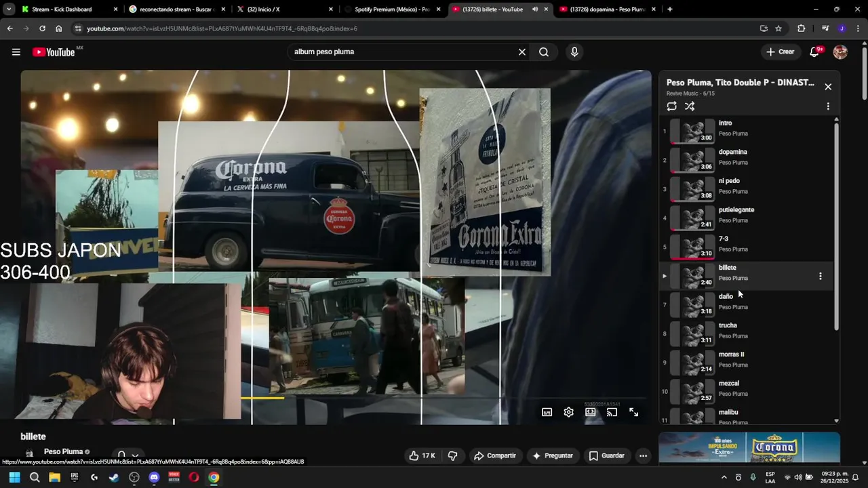Open the tab search dropdown arrow

[9, 9]
